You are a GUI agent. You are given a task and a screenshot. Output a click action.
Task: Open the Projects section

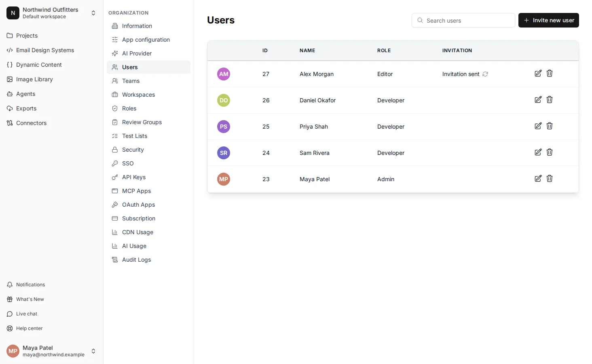[x=52, y=36]
